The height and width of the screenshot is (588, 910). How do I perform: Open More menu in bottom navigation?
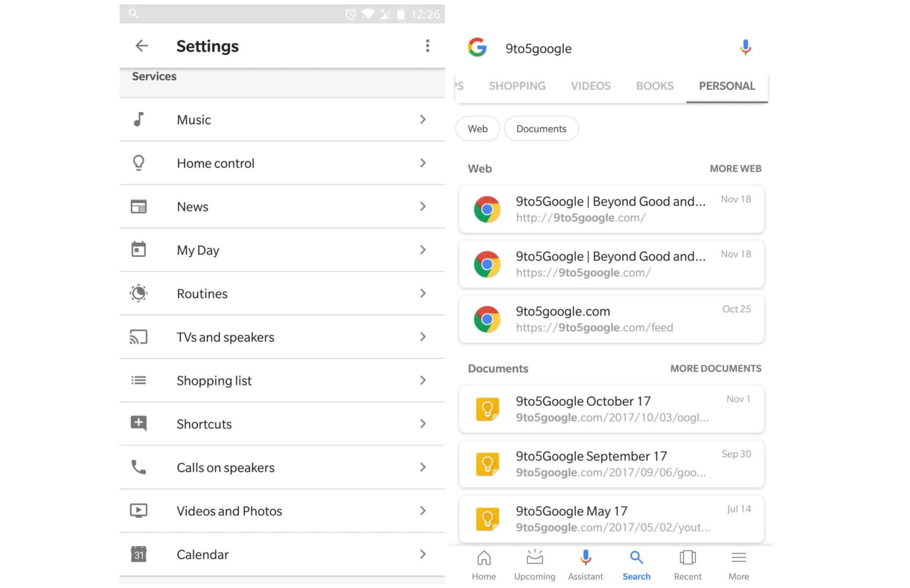click(738, 565)
